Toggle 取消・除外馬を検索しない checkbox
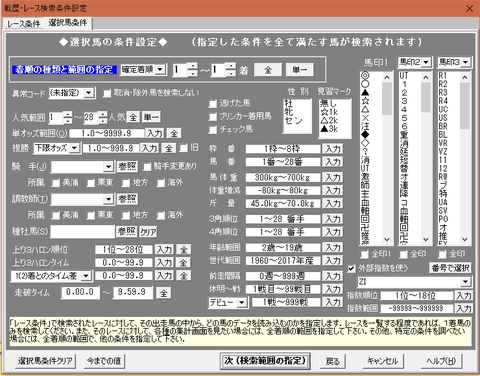The height and width of the screenshot is (376, 480). point(107,93)
